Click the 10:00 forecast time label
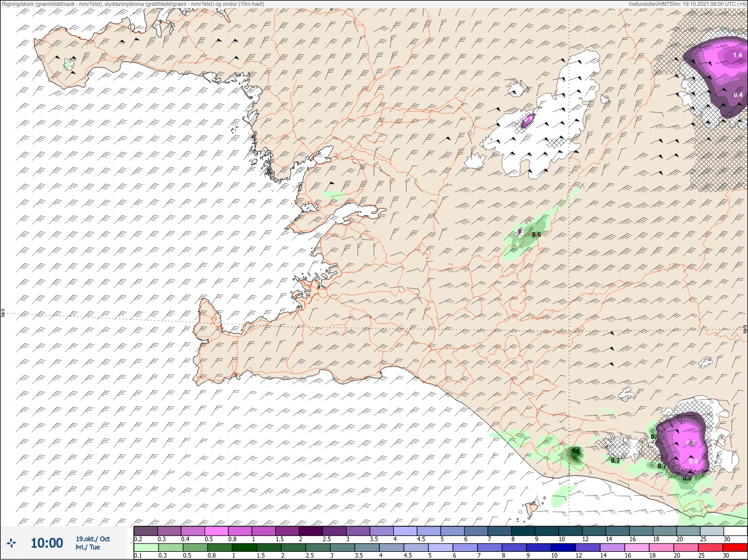 tap(47, 543)
